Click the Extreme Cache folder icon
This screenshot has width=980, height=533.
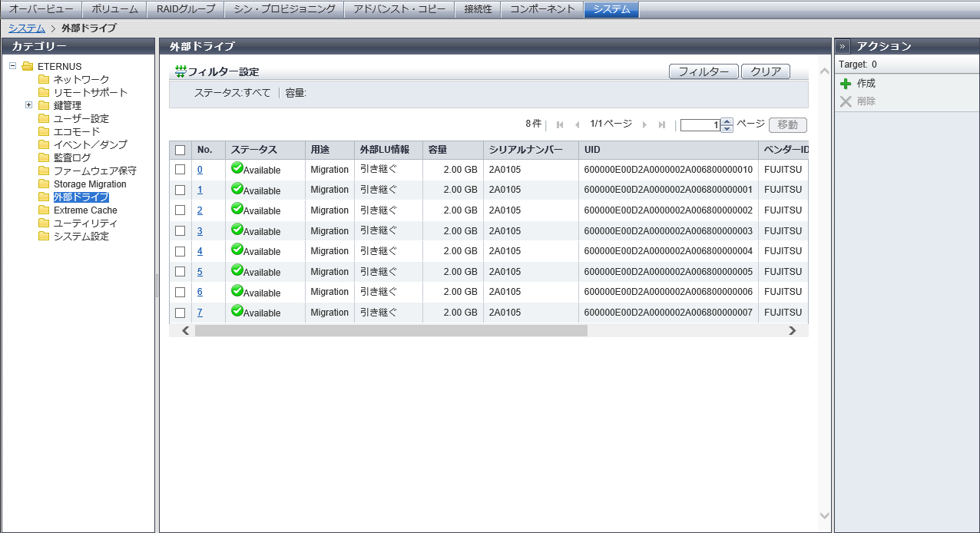click(44, 210)
